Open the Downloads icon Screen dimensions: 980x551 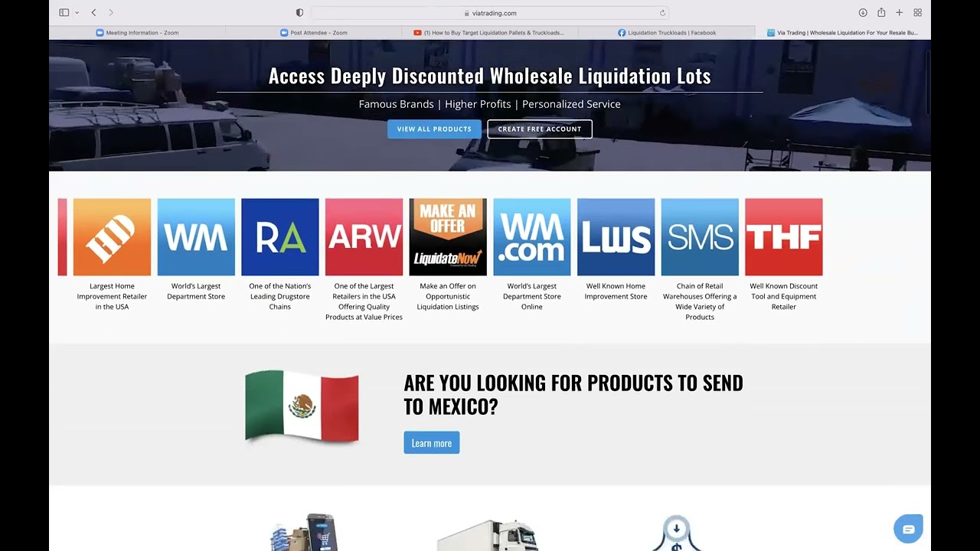pyautogui.click(x=863, y=12)
